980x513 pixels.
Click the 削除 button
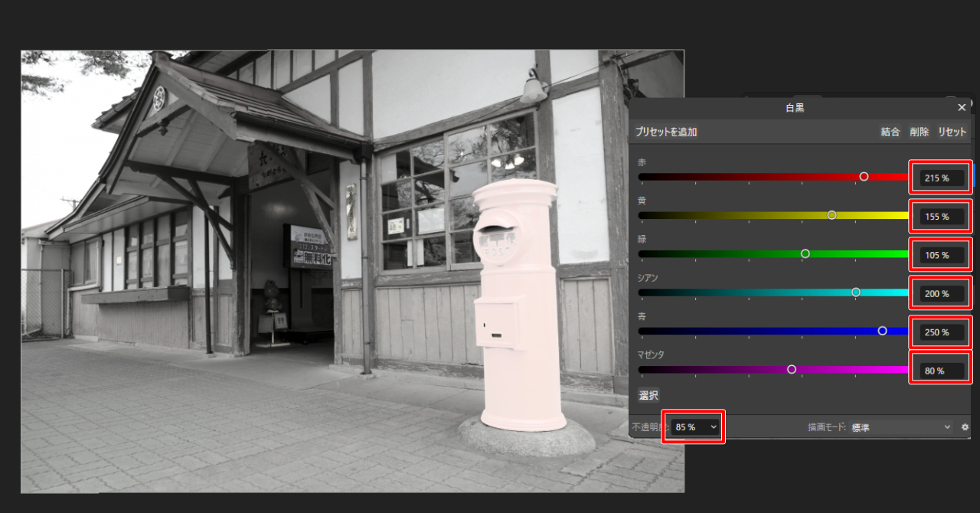[920, 132]
